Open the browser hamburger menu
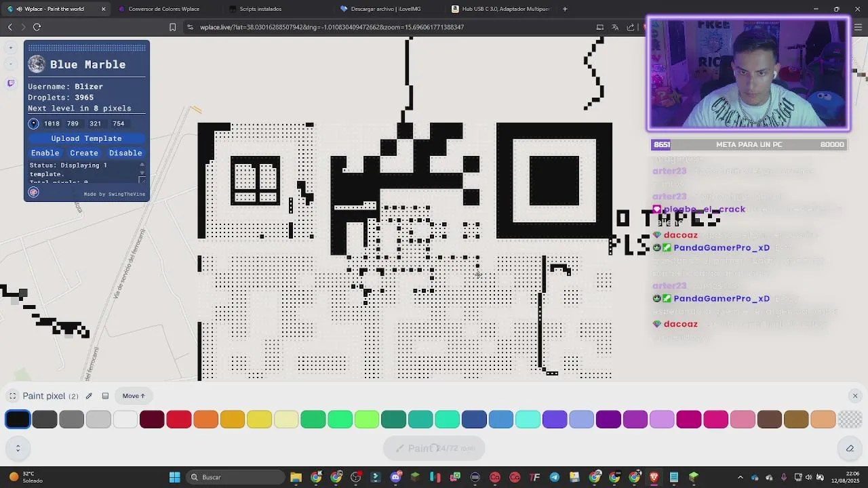The width and height of the screenshot is (868, 488). click(x=858, y=27)
